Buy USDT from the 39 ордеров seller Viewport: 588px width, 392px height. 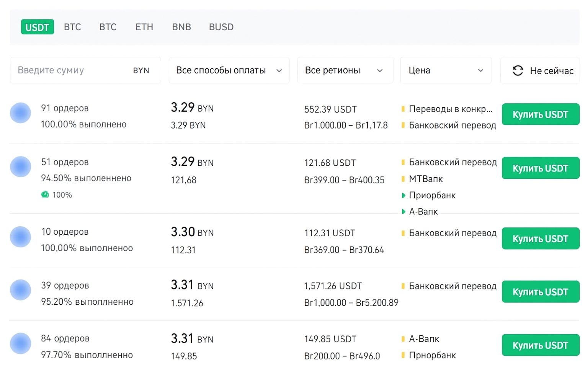click(541, 292)
